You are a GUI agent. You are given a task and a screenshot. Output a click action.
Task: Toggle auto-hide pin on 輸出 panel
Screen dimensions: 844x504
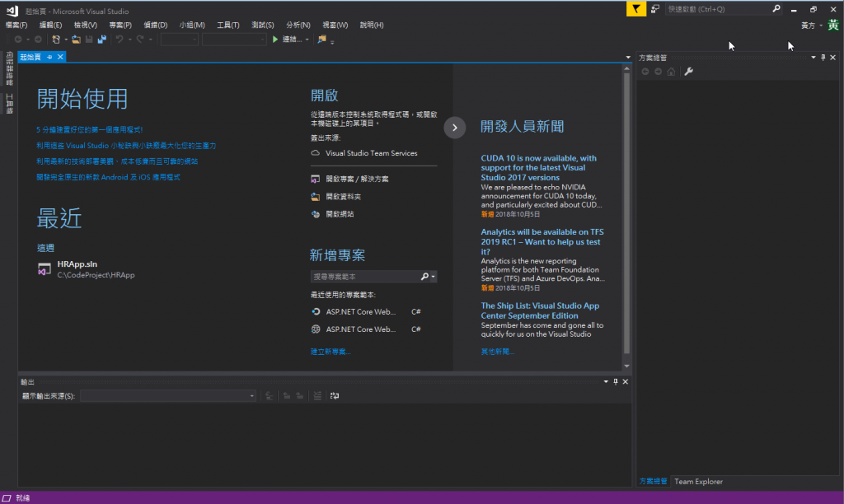point(616,382)
